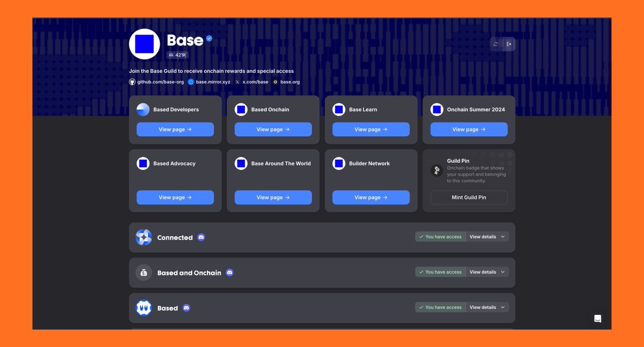
Task: Click Discord icon next to Based and Onchain
Action: [230, 272]
